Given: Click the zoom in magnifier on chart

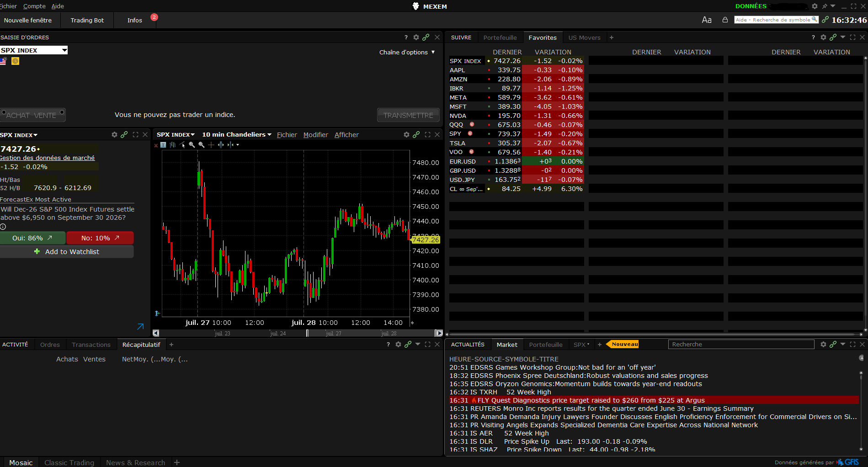Looking at the screenshot, I should [x=192, y=145].
